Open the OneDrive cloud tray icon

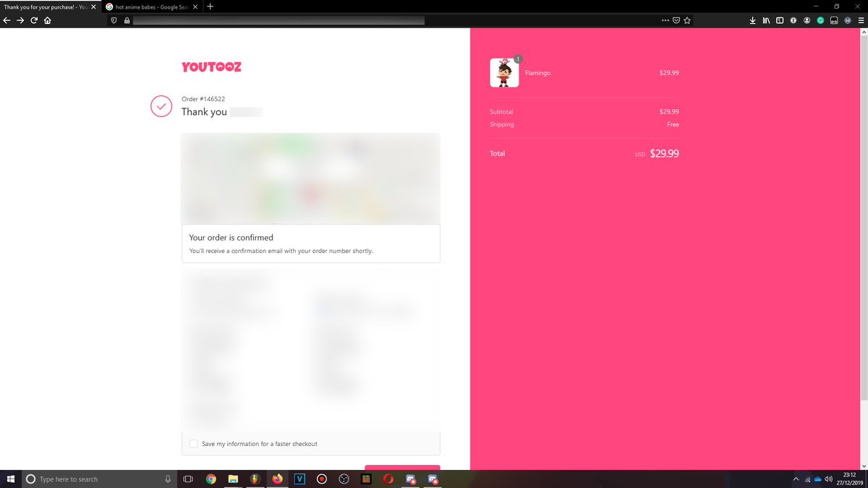(x=818, y=479)
